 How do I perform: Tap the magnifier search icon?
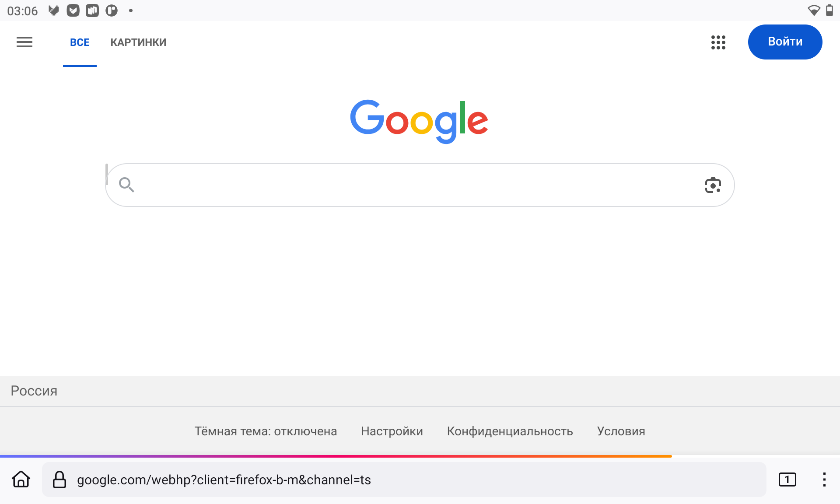click(x=126, y=185)
